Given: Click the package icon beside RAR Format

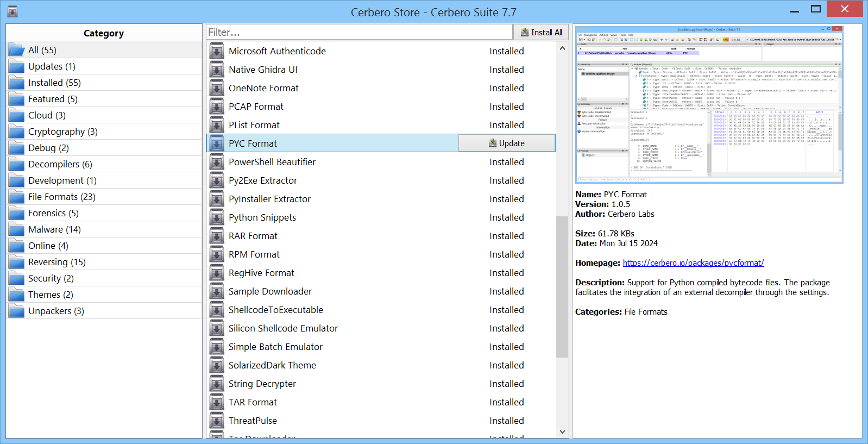Looking at the screenshot, I should pyautogui.click(x=217, y=236).
